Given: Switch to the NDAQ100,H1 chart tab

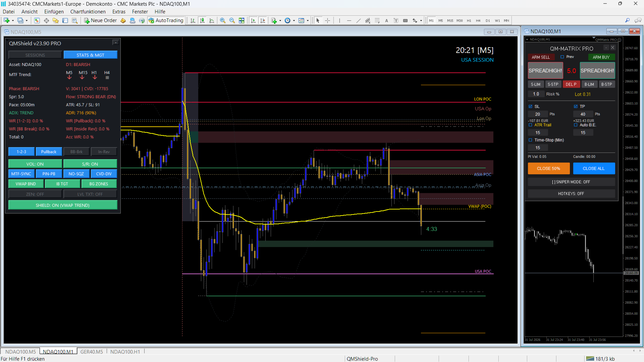Looking at the screenshot, I should click(125, 352).
